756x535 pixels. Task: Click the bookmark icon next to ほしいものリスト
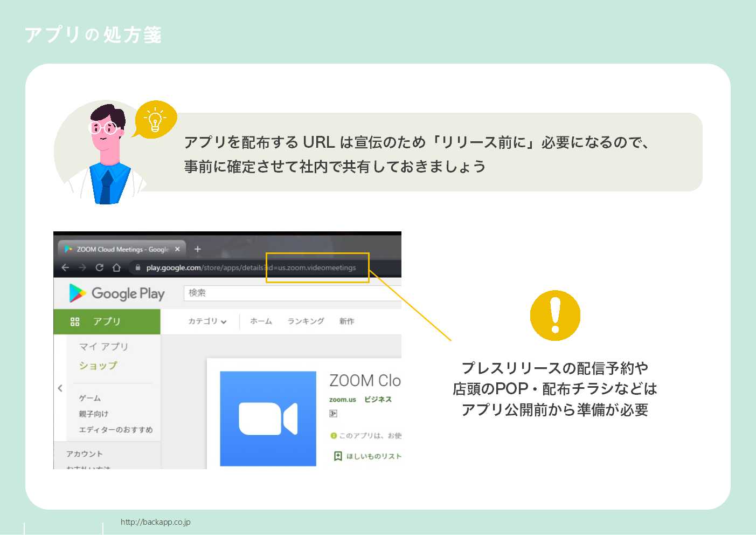tap(338, 456)
